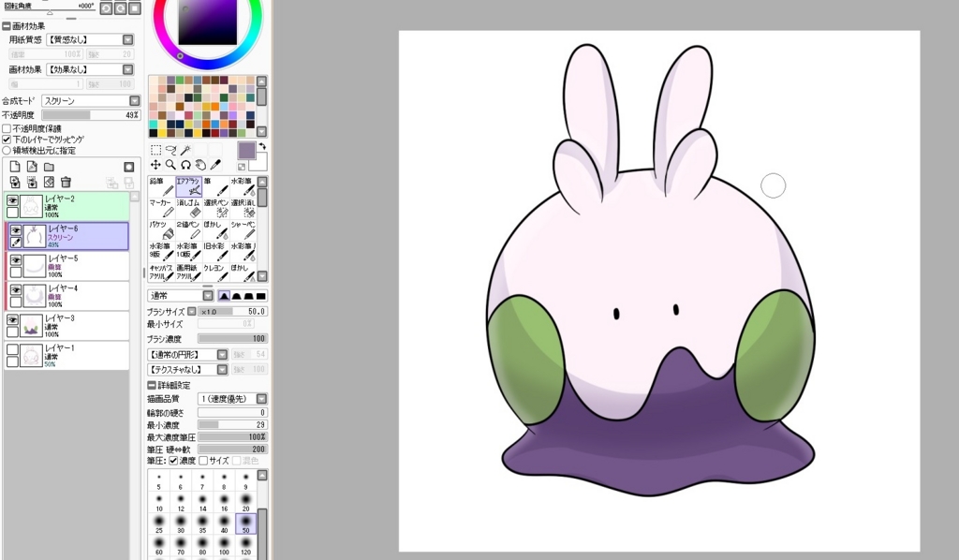Show レイヤー1 via its visibility box
The image size is (959, 560).
(12, 349)
